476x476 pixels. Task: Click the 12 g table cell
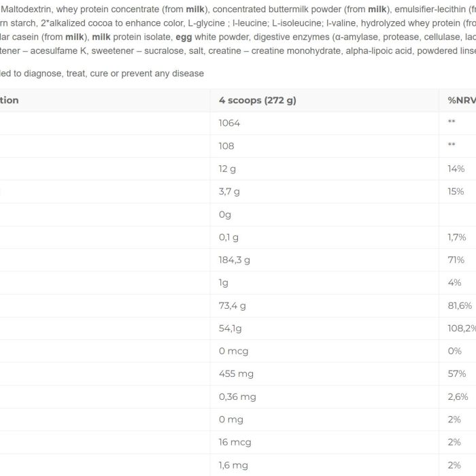(x=324, y=169)
